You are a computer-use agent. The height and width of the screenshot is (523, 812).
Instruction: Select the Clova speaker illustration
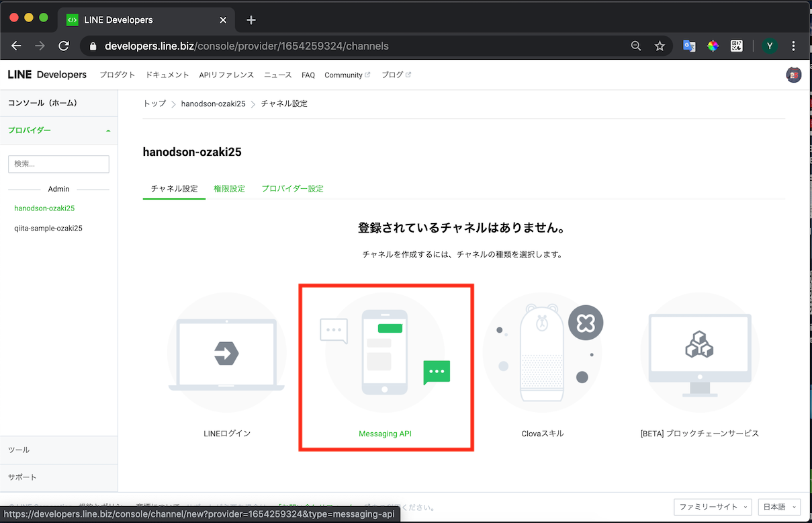tap(543, 352)
